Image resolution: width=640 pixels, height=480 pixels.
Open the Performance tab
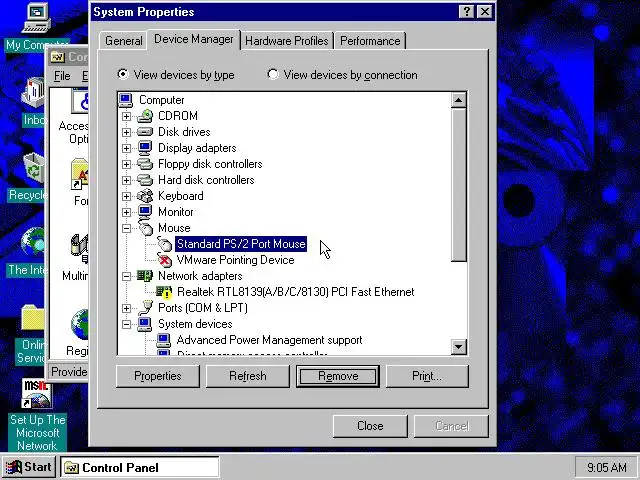(x=370, y=41)
